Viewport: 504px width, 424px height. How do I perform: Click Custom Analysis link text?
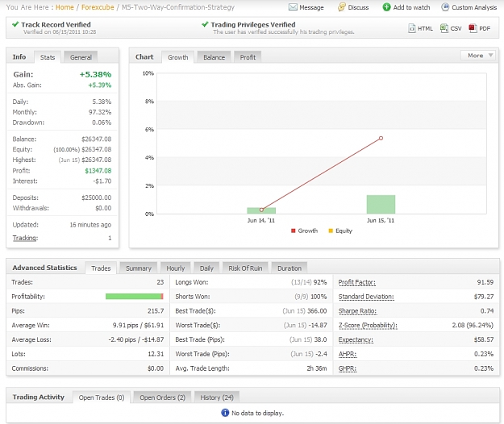(474, 7)
